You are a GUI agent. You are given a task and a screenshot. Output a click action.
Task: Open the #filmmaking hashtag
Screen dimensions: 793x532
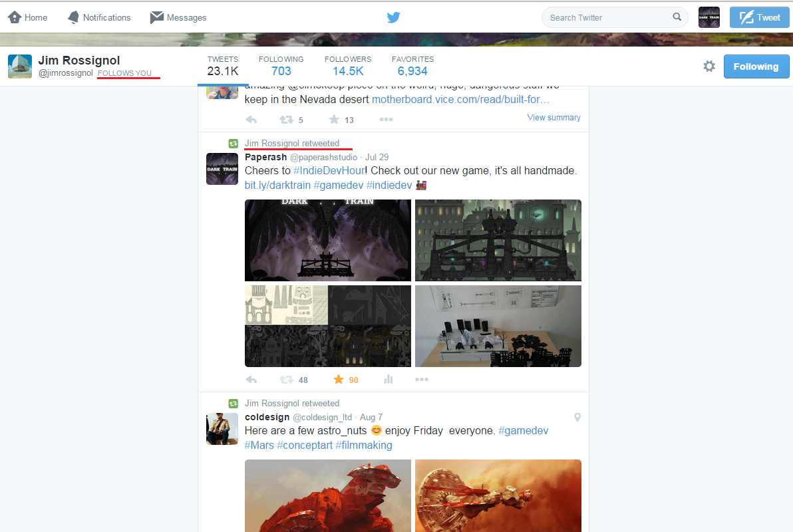pos(364,446)
